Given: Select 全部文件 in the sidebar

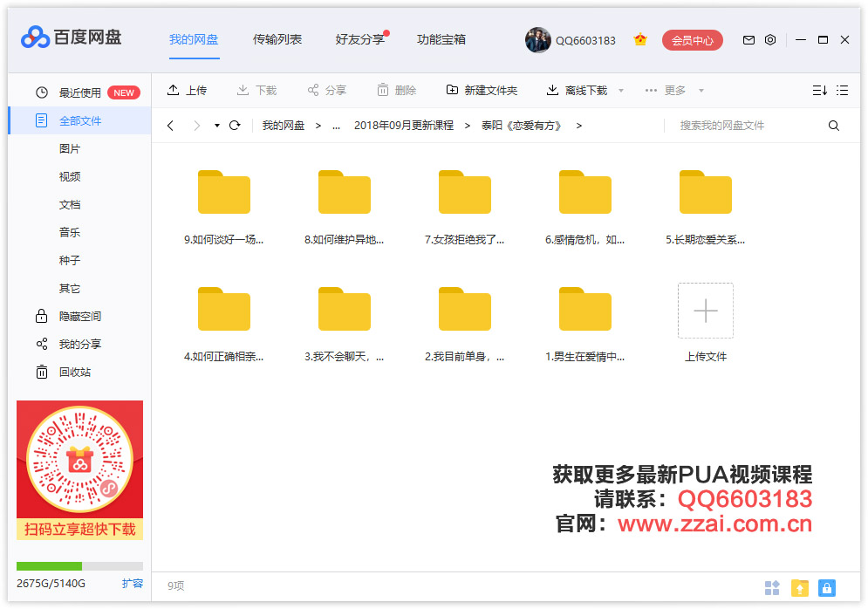Looking at the screenshot, I should click(79, 120).
